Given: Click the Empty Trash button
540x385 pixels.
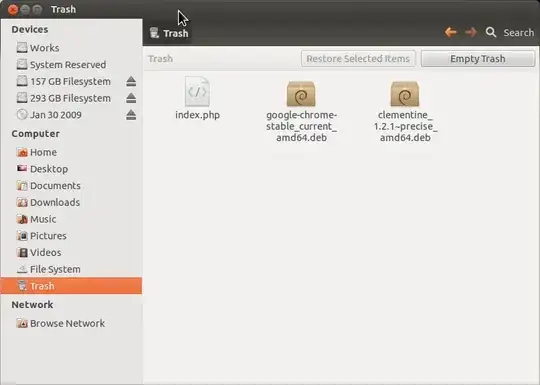Looking at the screenshot, I should tap(478, 59).
